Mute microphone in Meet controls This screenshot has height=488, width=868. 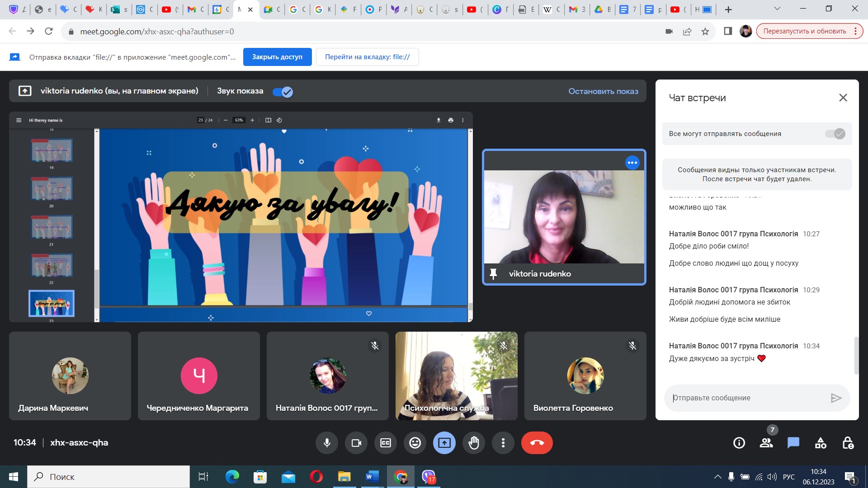327,443
